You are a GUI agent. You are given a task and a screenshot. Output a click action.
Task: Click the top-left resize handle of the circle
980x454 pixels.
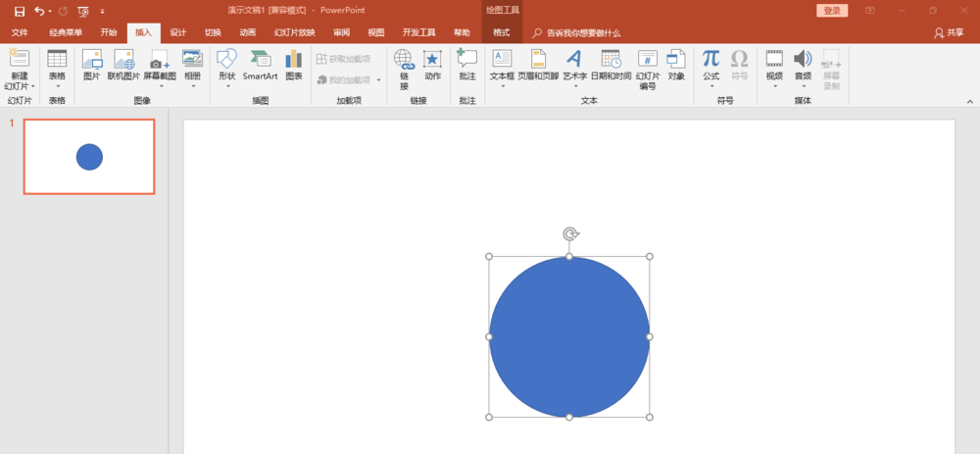click(x=489, y=256)
